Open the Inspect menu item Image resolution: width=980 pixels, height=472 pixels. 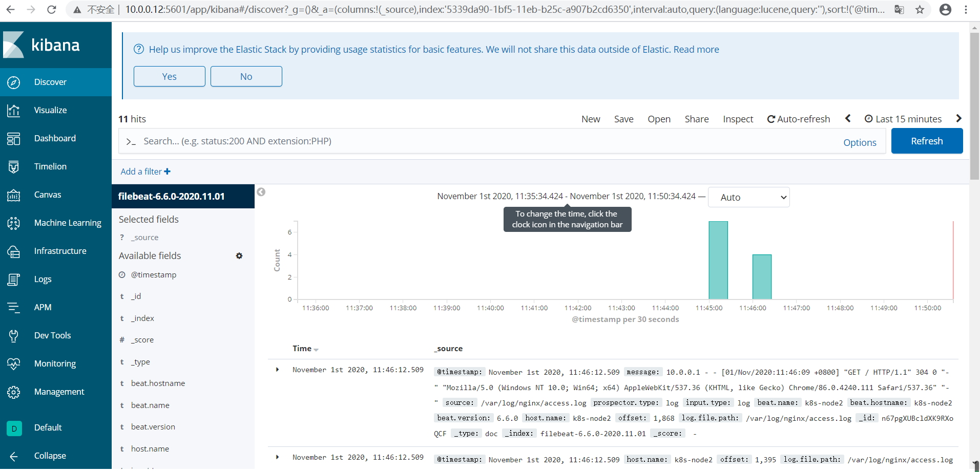point(738,119)
